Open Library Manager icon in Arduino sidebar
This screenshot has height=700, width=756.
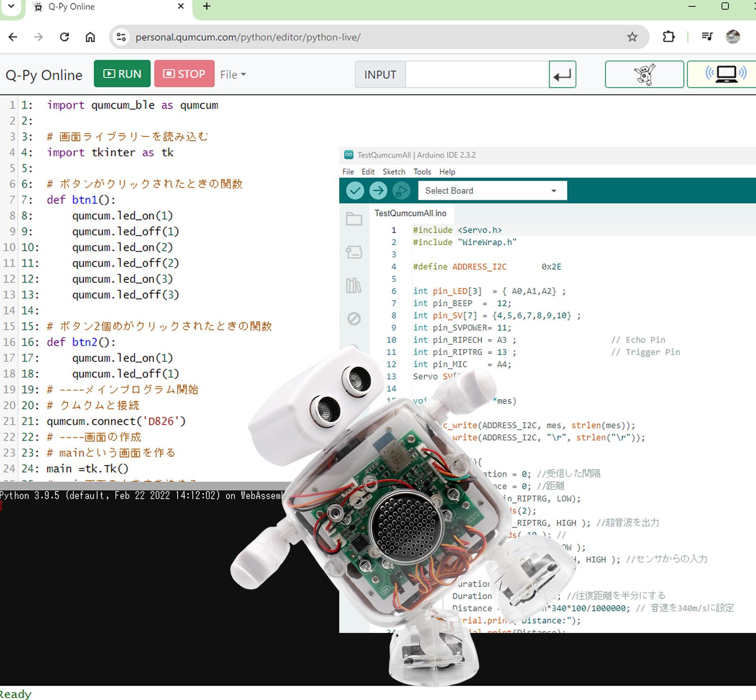point(354,285)
